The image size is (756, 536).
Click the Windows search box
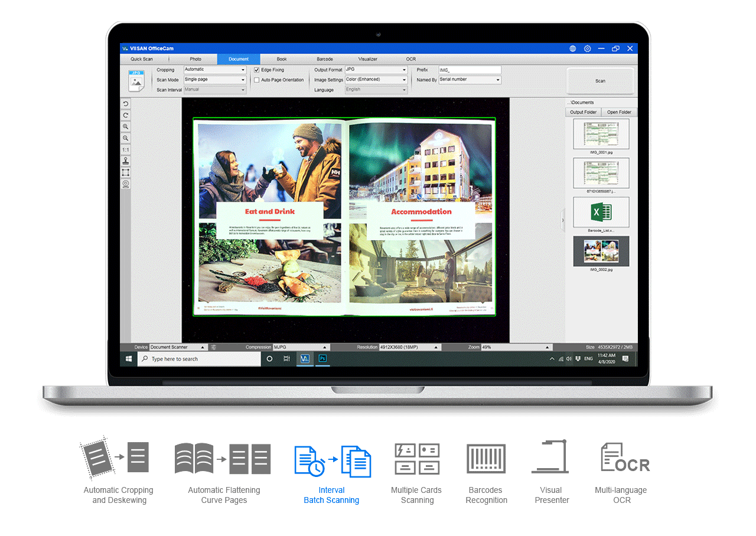pos(200,359)
